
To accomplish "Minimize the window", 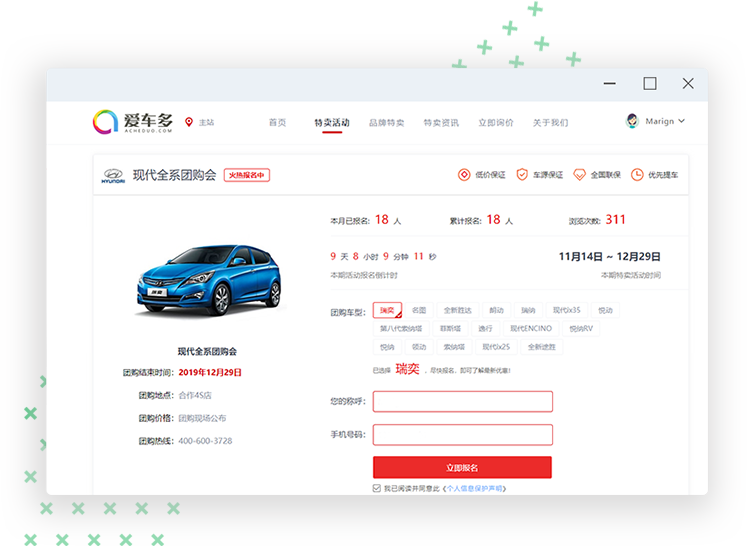I will (610, 83).
